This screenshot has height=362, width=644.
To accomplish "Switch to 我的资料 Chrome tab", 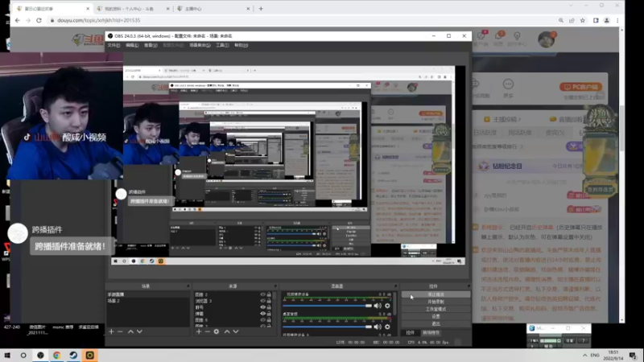I will [x=134, y=9].
